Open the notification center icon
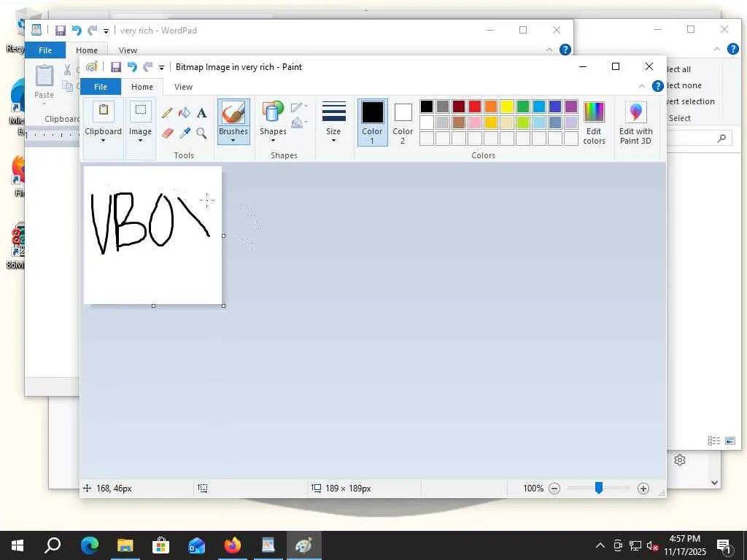The image size is (747, 560). [x=724, y=546]
